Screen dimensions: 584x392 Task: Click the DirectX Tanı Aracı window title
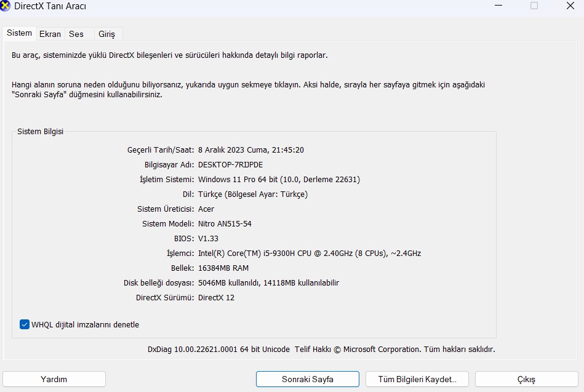(x=50, y=6)
